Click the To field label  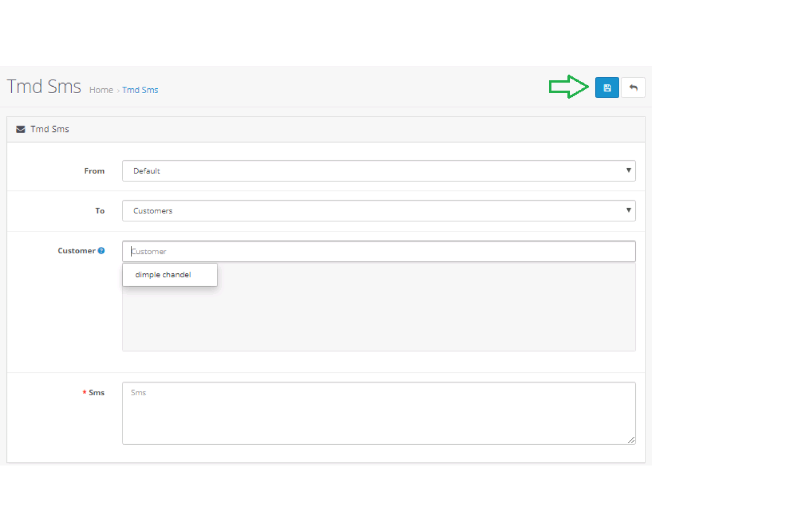tap(100, 211)
